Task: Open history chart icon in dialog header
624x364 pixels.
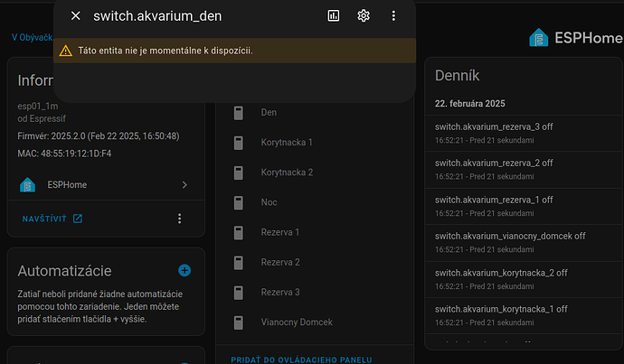Action: 333,16
